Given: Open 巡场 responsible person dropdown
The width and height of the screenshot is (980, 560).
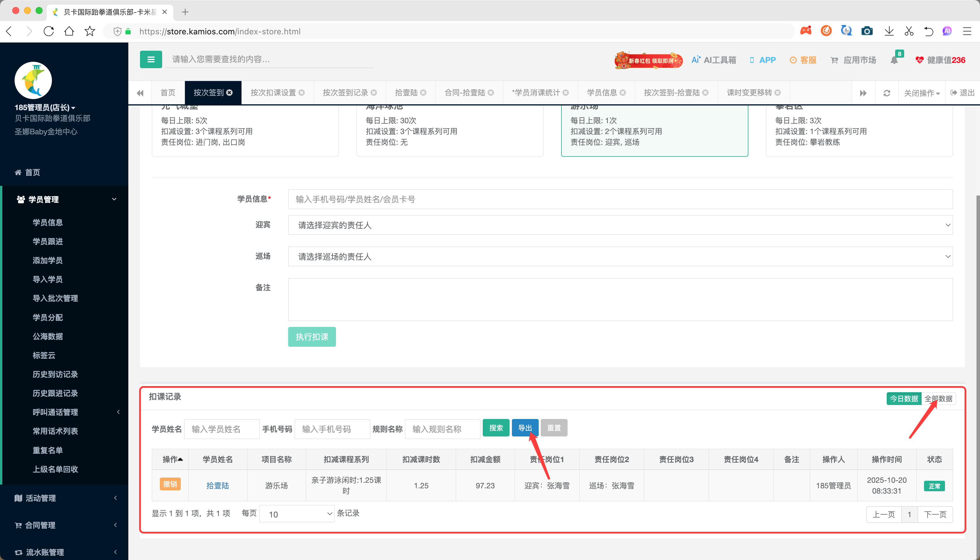Looking at the screenshot, I should tap(620, 256).
